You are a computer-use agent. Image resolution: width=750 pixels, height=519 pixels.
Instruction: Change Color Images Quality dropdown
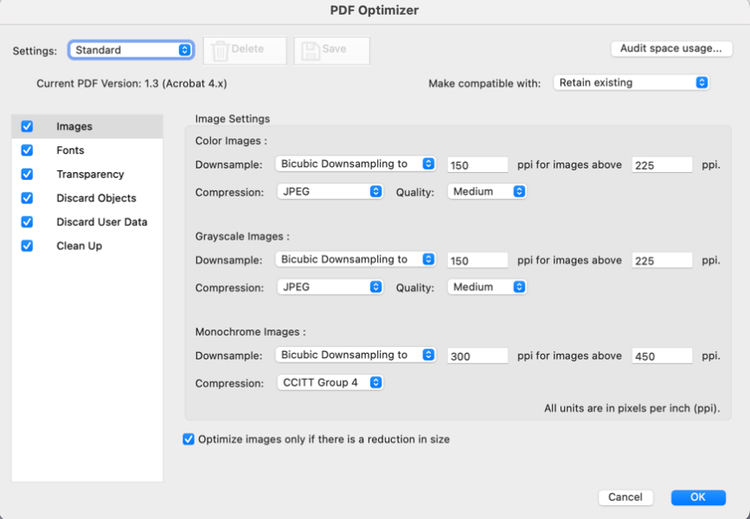[x=487, y=192]
